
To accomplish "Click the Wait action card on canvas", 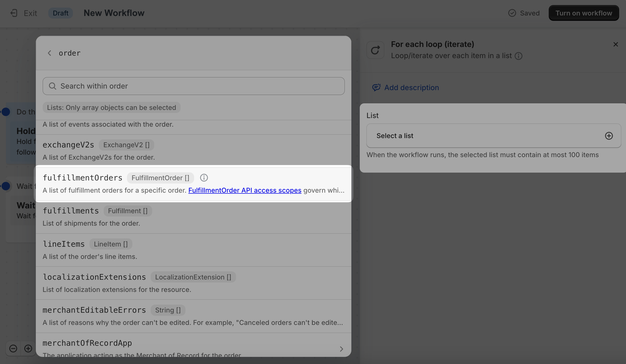I will click(x=23, y=211).
